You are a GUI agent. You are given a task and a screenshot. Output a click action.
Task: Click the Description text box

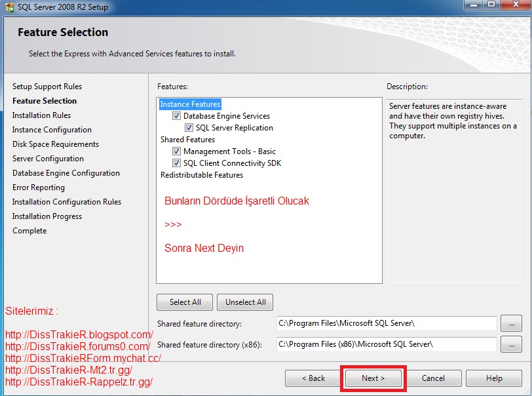pyautogui.click(x=454, y=191)
